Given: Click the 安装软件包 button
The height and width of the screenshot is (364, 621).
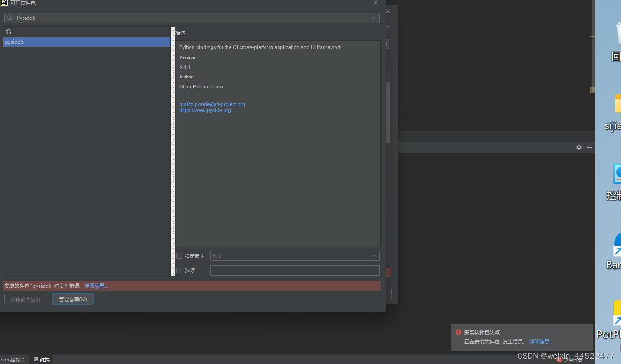Looking at the screenshot, I should pos(25,299).
